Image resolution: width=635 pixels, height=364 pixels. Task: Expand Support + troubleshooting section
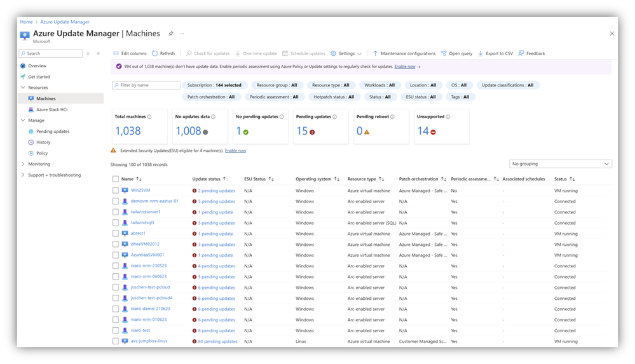(23, 175)
